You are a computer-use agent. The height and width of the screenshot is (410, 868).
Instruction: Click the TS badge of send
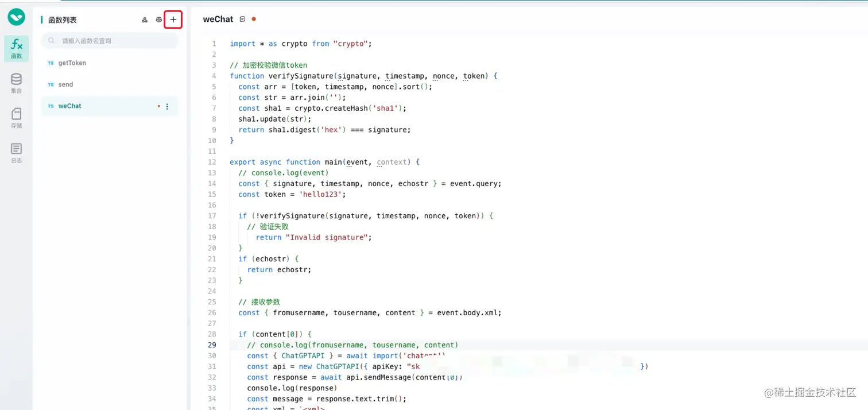[x=51, y=84]
